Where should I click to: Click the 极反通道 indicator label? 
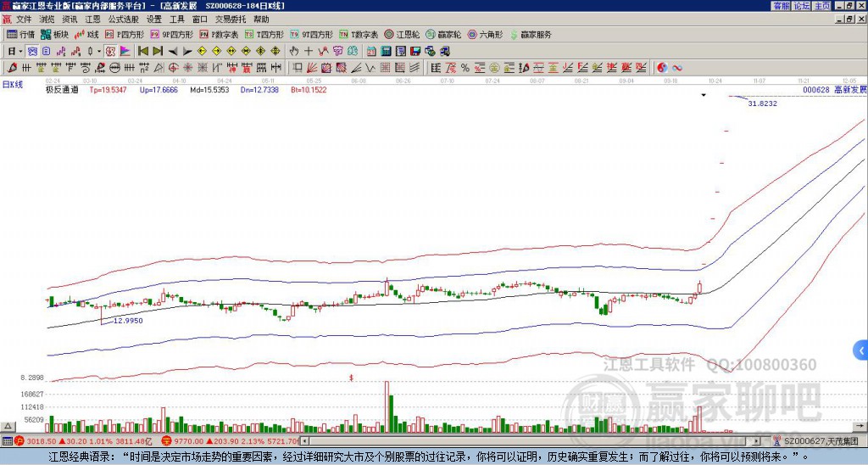(x=62, y=89)
